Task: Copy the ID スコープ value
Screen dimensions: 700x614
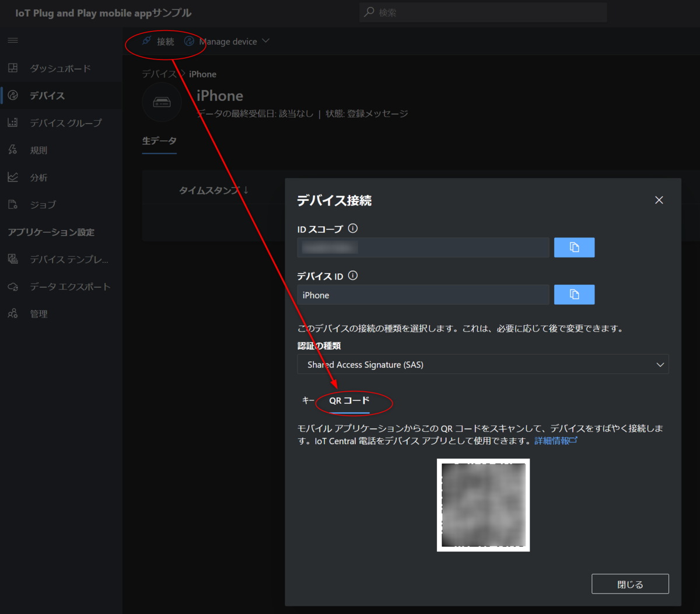Action: click(574, 247)
